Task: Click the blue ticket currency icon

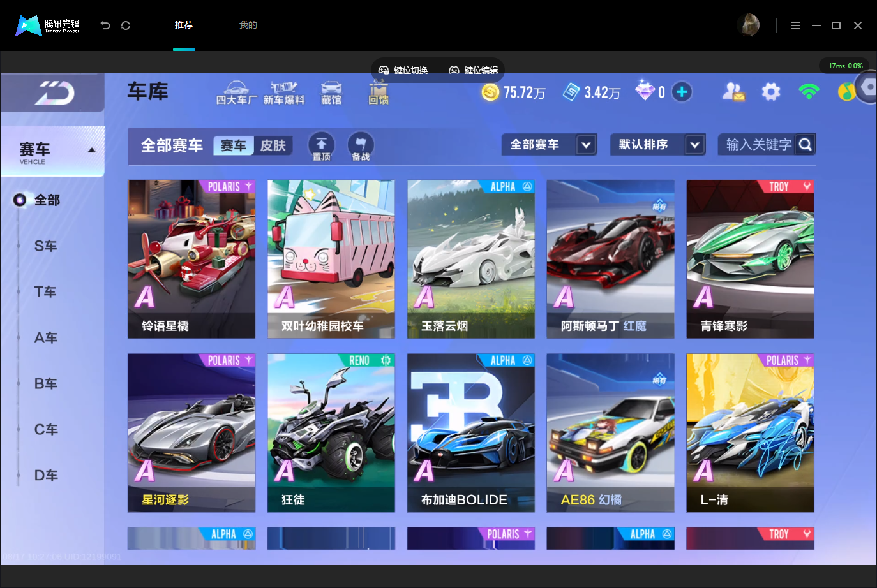Action: coord(571,92)
